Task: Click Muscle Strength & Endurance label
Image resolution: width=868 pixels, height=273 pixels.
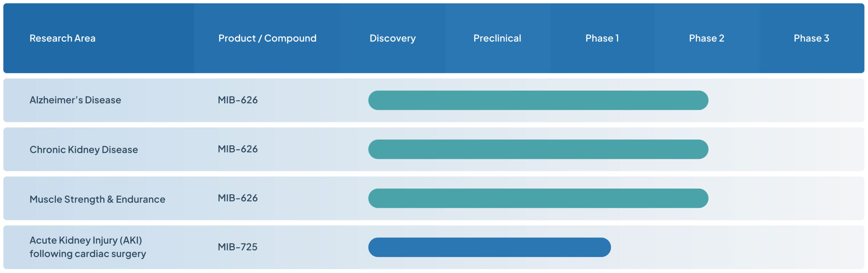Action: tap(97, 199)
